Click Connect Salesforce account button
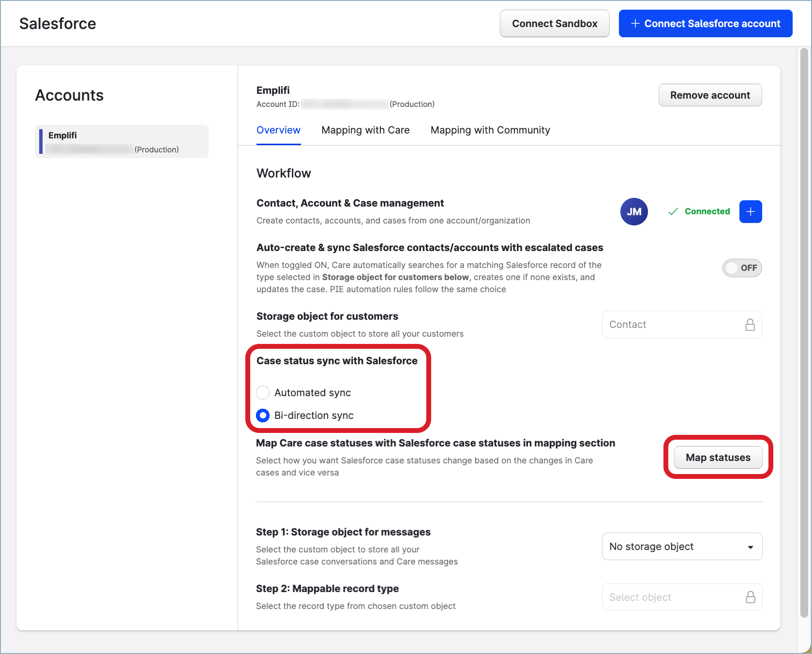 pos(706,23)
